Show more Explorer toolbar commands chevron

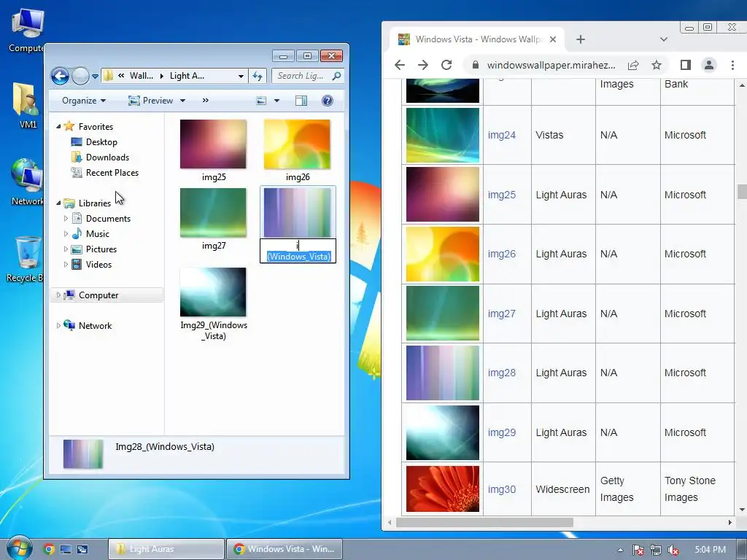pos(205,101)
